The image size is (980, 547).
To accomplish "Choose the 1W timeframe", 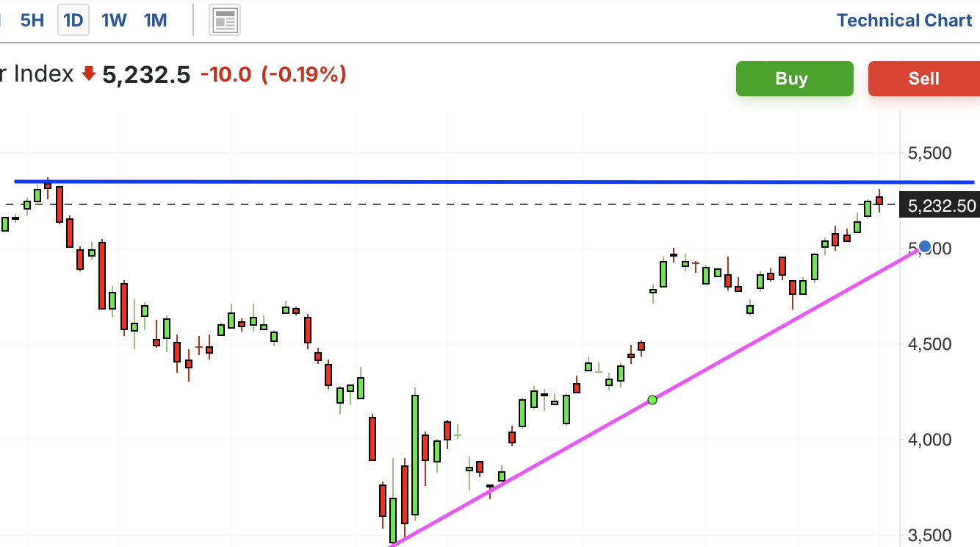I will (x=114, y=21).
